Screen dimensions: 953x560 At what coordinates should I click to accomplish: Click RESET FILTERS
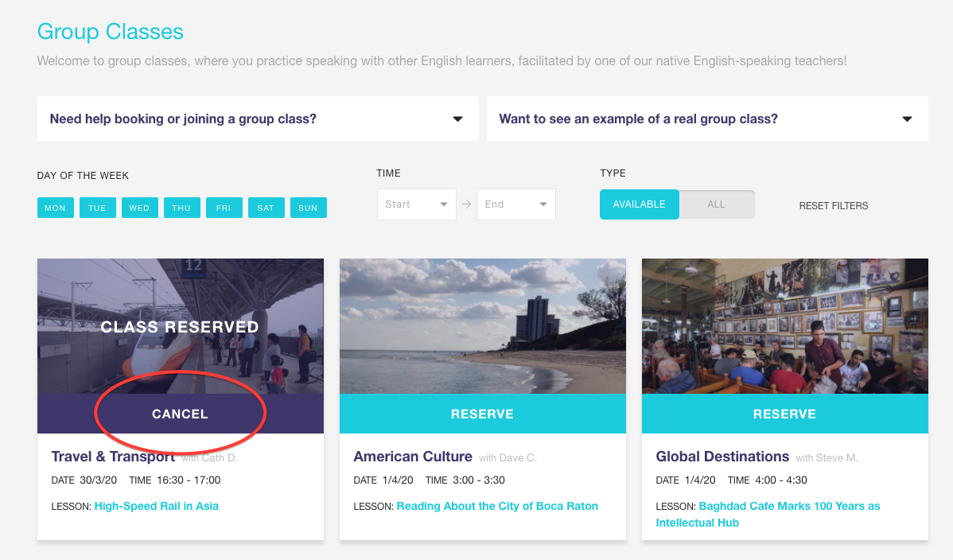[x=833, y=205]
